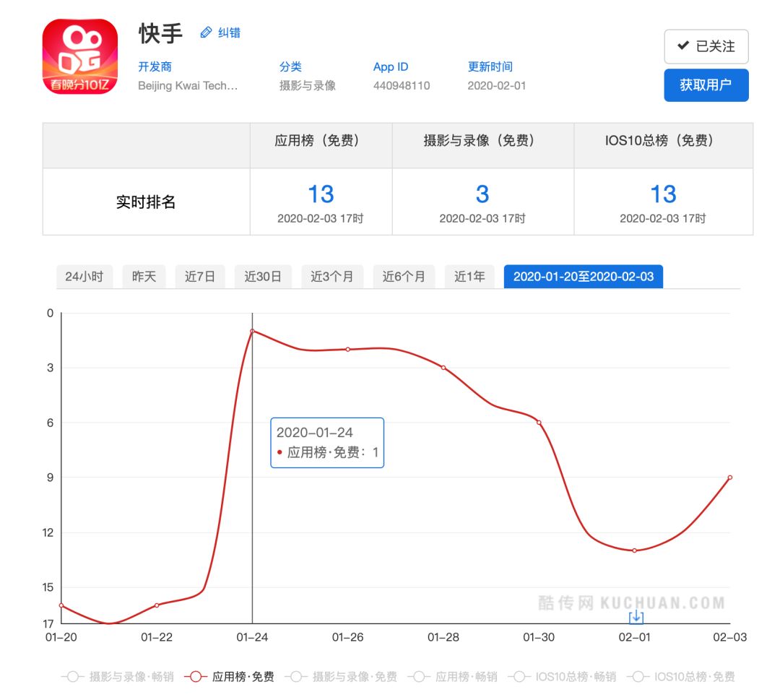
Task: Click the endpoint marker at 02-03
Action: (x=730, y=477)
